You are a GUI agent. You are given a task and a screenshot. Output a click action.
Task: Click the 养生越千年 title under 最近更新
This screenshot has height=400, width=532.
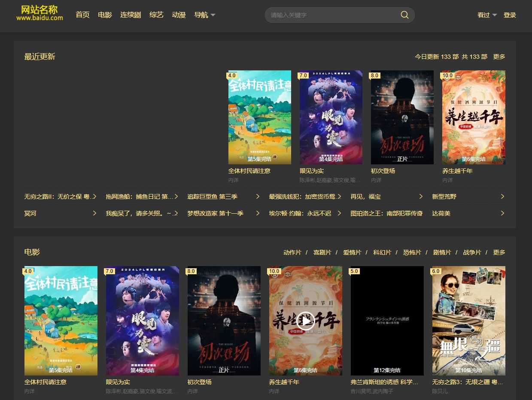point(457,171)
